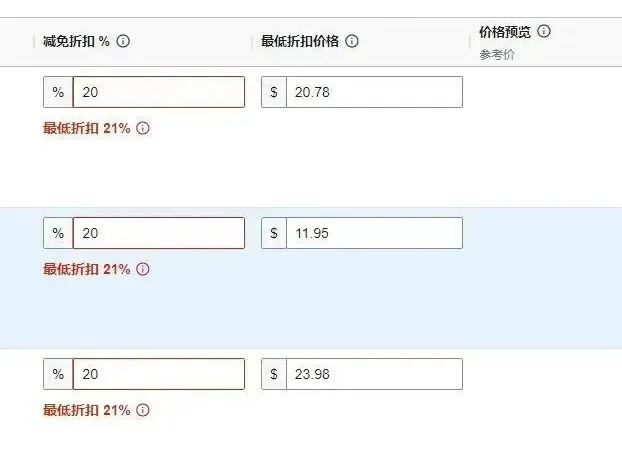Focus discount percent field in the $23.98 row

158,374
